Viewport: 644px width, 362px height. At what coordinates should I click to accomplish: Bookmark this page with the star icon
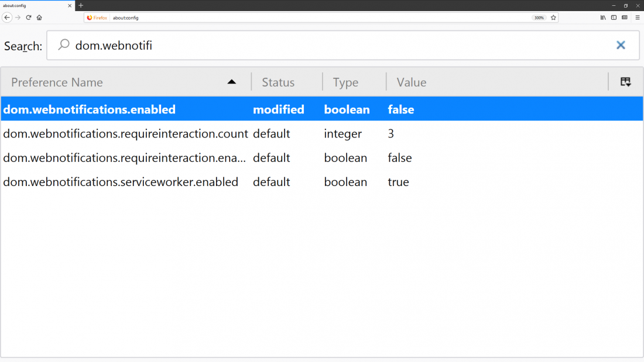click(x=553, y=18)
